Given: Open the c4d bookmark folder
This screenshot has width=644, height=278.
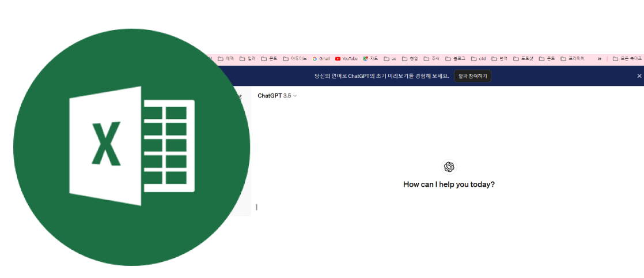Looking at the screenshot, I should point(479,59).
